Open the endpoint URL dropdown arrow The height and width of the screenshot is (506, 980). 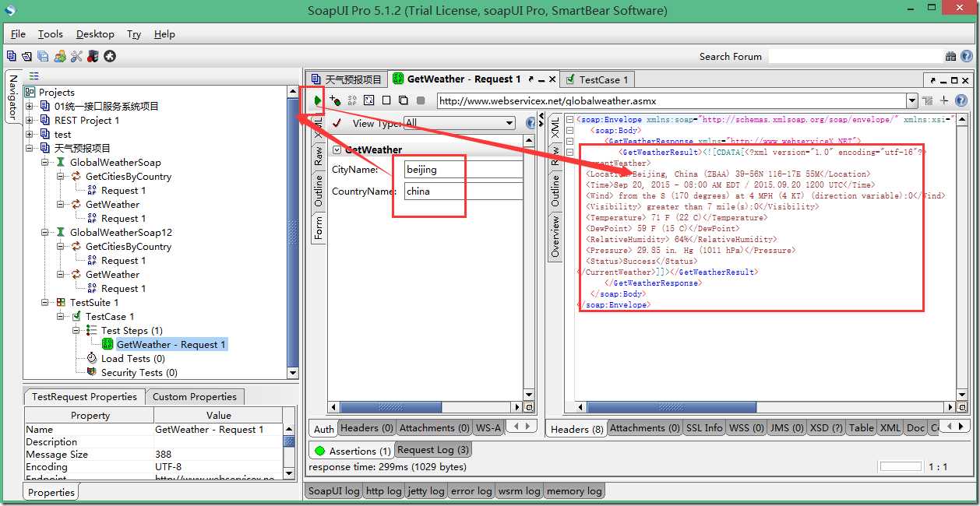point(911,100)
